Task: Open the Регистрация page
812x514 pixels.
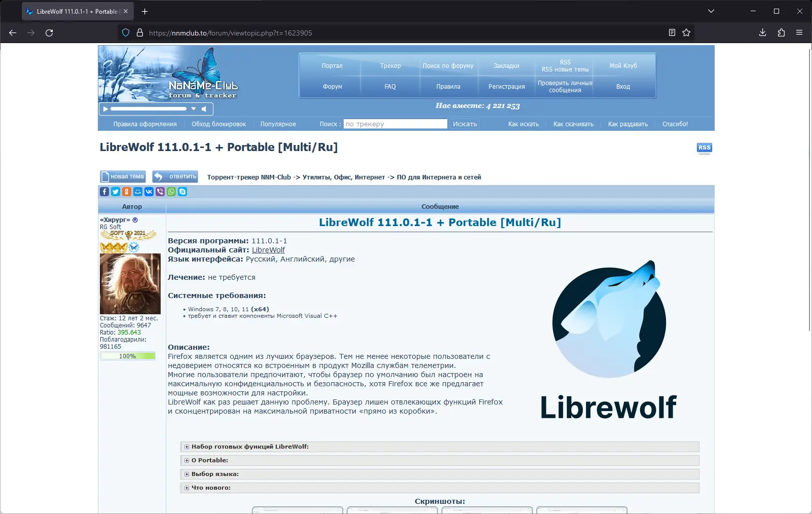Action: pos(507,87)
